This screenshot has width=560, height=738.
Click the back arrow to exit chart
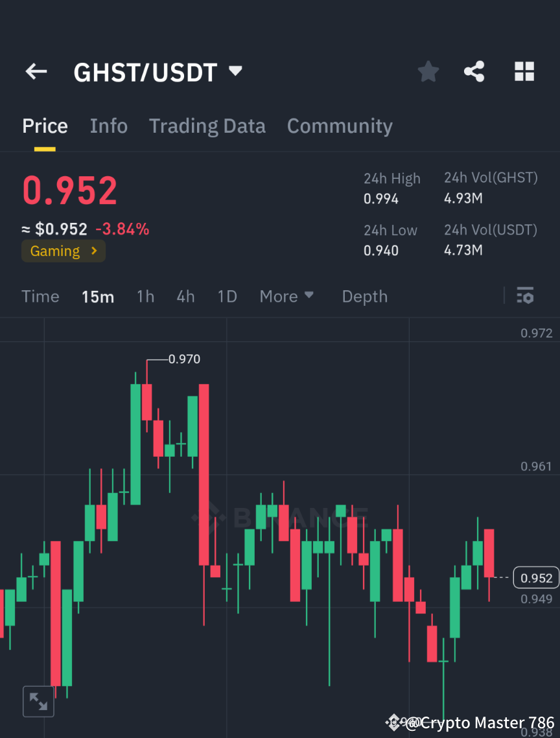pyautogui.click(x=36, y=71)
